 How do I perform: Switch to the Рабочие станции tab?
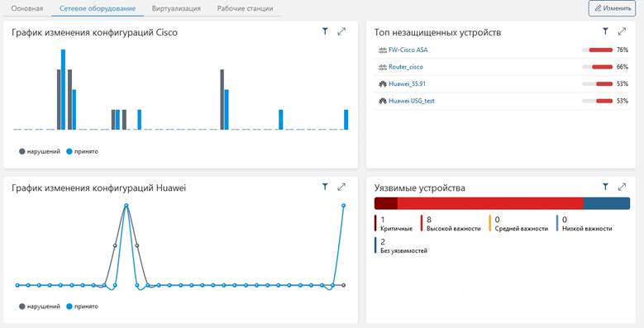click(x=245, y=8)
